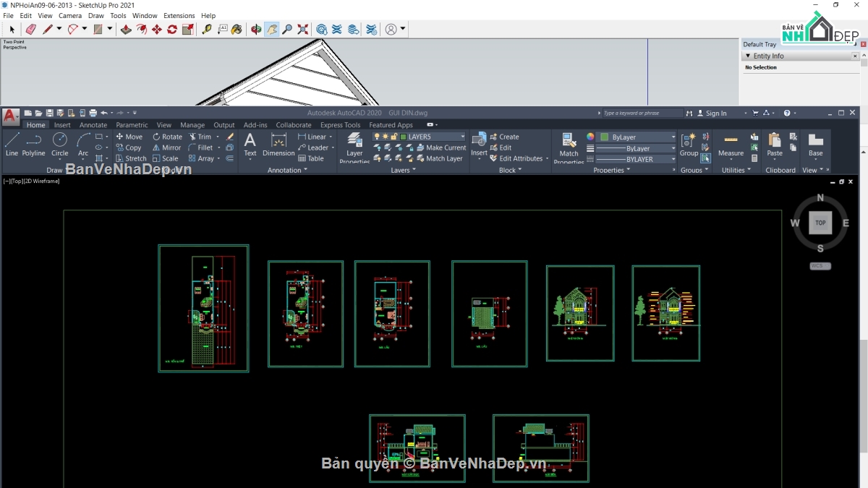
Task: Select the Mirror tool
Action: click(167, 147)
